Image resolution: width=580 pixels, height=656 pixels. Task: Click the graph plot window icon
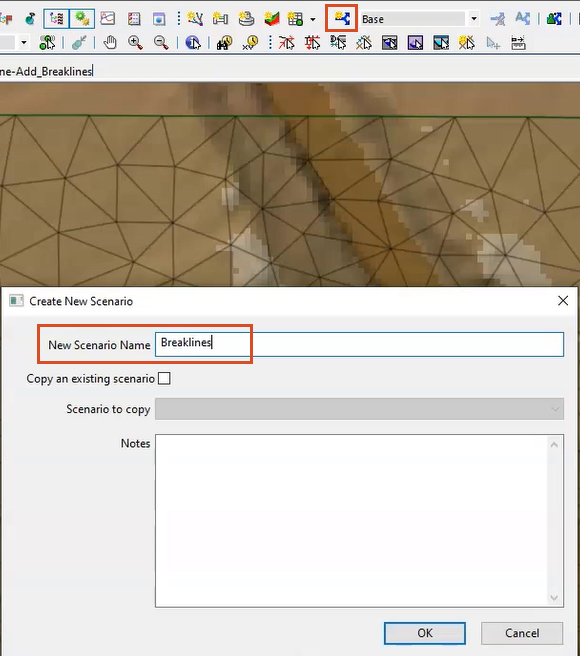click(108, 19)
